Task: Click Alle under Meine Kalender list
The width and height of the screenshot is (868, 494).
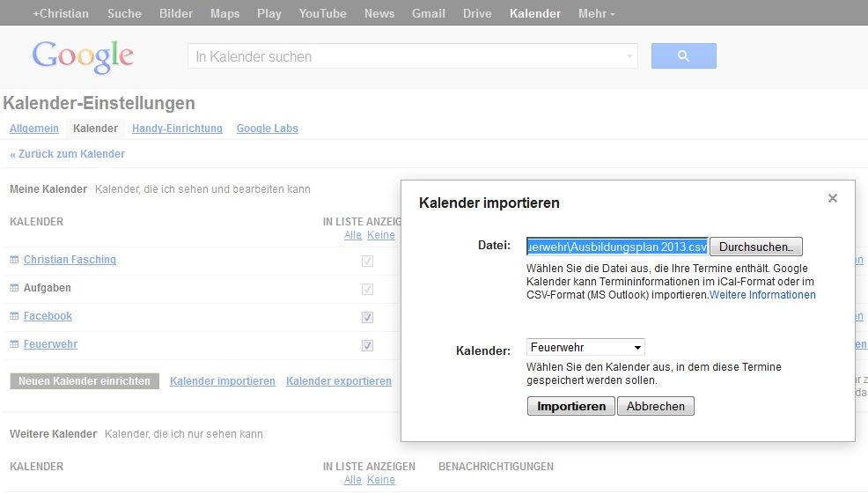Action: [x=353, y=235]
